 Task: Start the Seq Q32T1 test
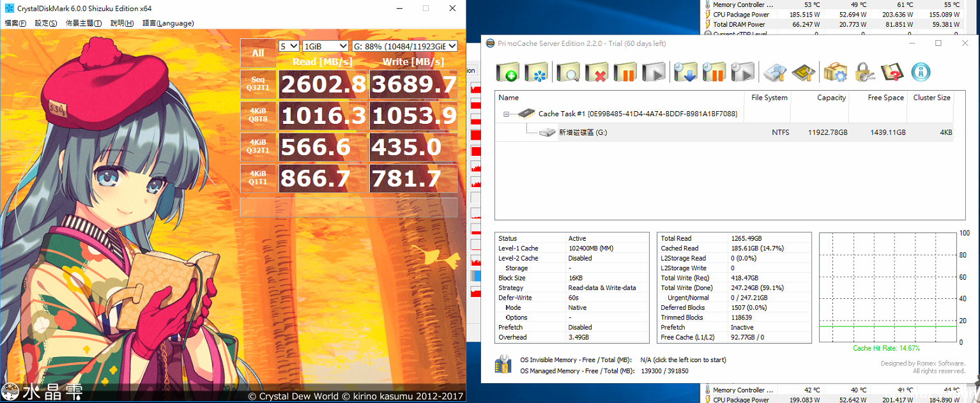pos(258,84)
